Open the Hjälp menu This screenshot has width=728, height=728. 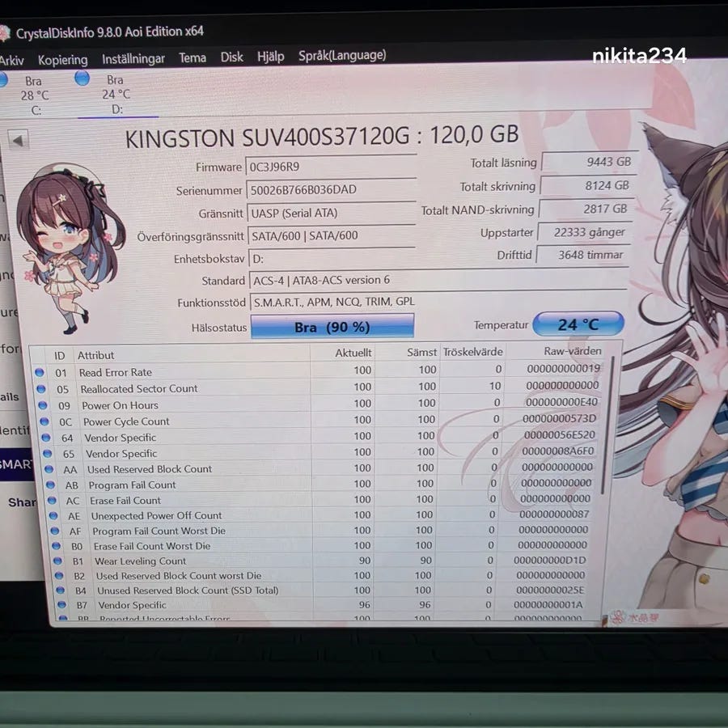271,57
